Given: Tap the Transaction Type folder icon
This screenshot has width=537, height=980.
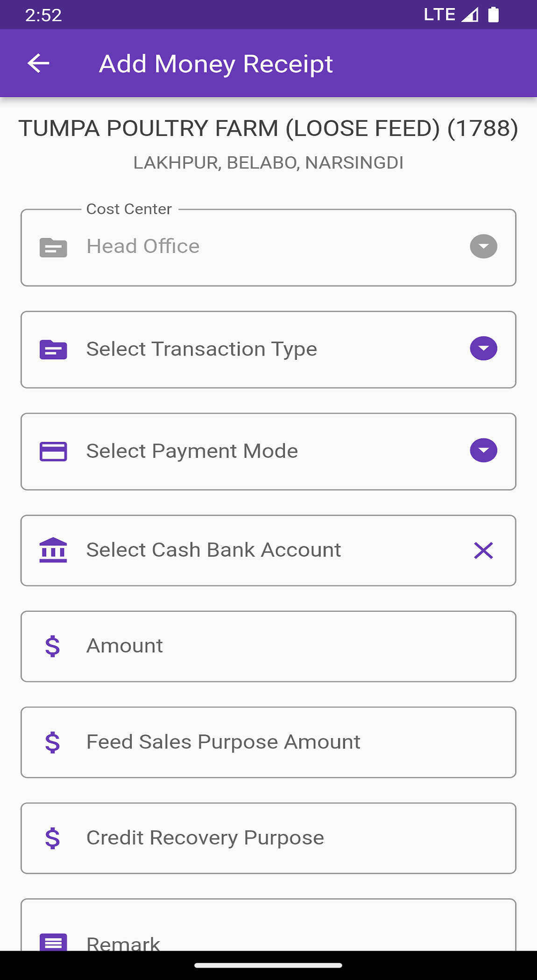Looking at the screenshot, I should [x=53, y=350].
